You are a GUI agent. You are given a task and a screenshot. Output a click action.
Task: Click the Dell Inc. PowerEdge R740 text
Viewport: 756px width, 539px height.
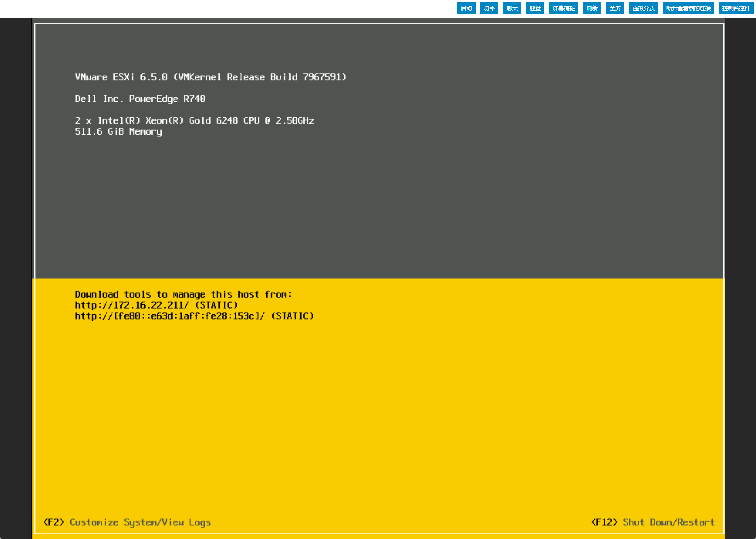click(140, 99)
